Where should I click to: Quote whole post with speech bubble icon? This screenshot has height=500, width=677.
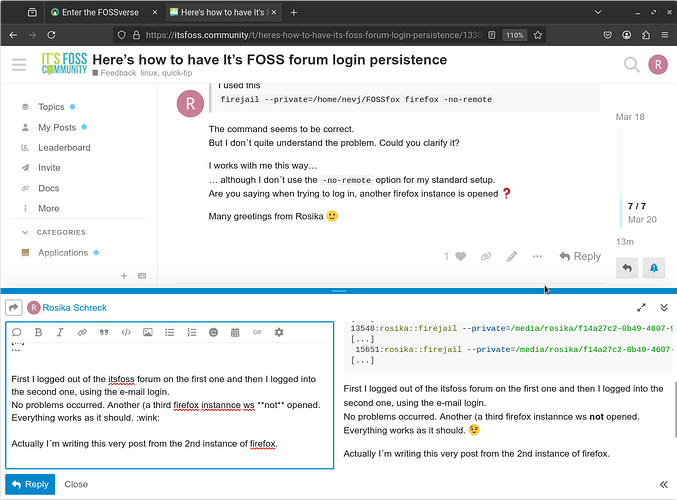[16, 332]
